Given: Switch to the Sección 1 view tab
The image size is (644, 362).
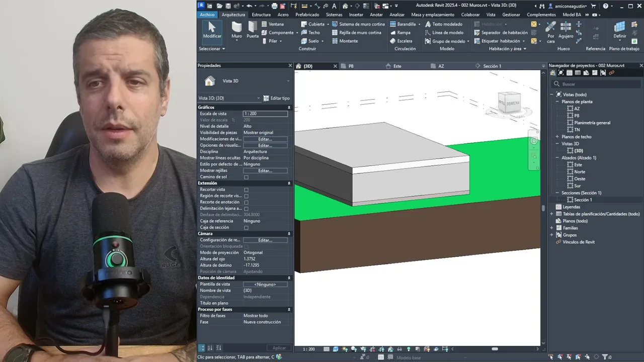Looking at the screenshot, I should 492,66.
